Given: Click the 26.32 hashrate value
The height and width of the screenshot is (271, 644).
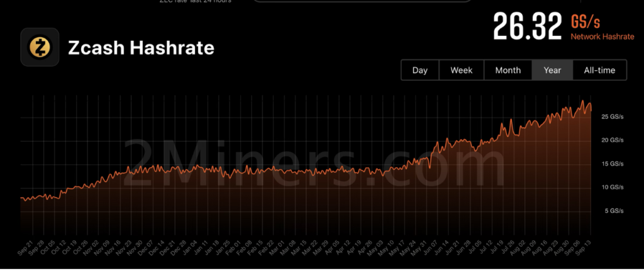Looking at the screenshot, I should tap(527, 26).
